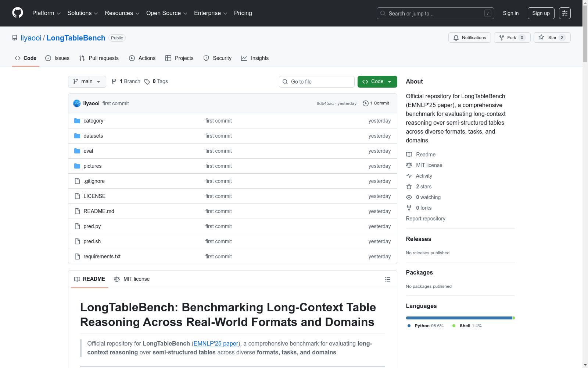Click the requirements.txt file icon
The width and height of the screenshot is (588, 368).
(x=77, y=256)
